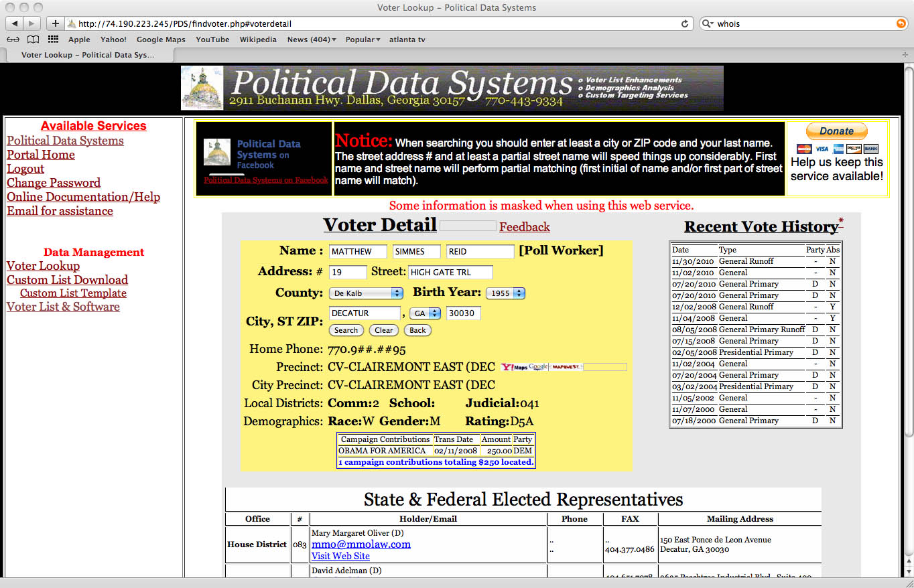This screenshot has width=914, height=588.
Task: Reload the page with the refresh icon
Action: pyautogui.click(x=685, y=23)
